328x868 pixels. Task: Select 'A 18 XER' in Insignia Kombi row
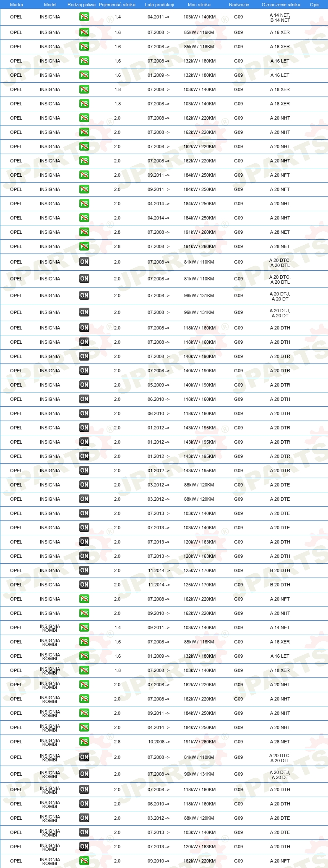tap(280, 670)
